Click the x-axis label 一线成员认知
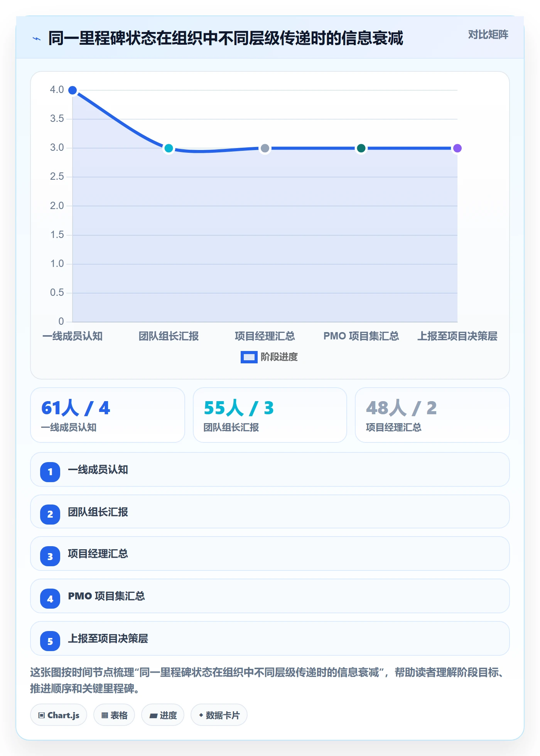Image resolution: width=540 pixels, height=756 pixels. click(x=73, y=336)
